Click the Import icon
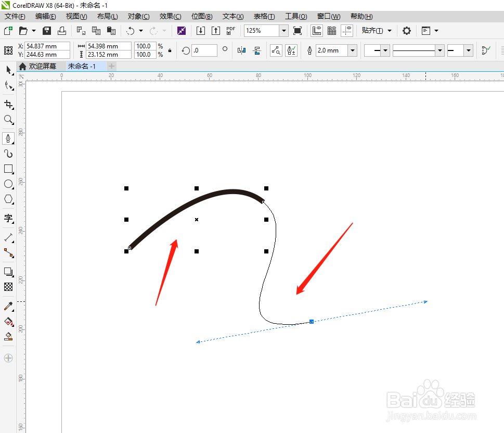The height and width of the screenshot is (433, 504). 201,31
